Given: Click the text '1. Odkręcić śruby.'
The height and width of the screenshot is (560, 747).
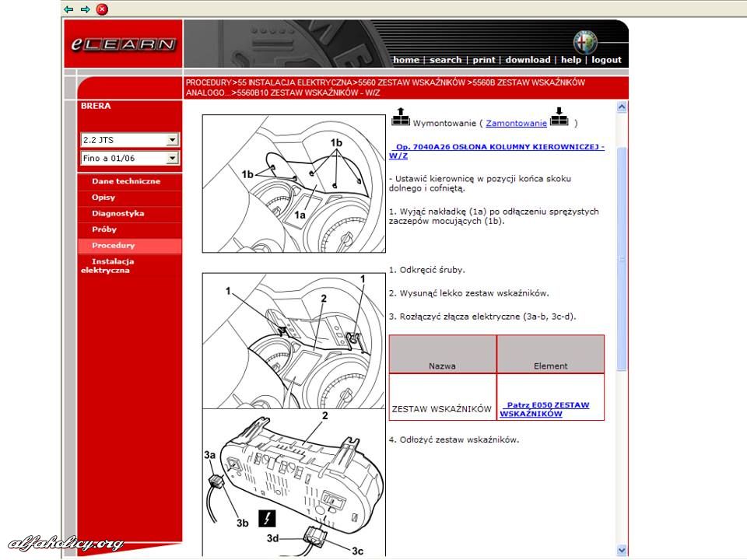Looking at the screenshot, I should [427, 270].
